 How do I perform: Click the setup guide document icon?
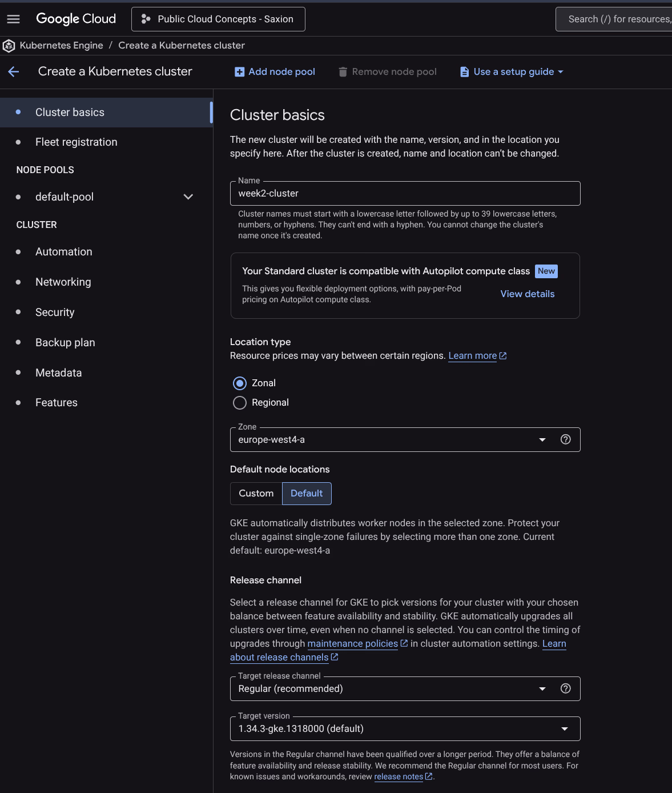point(465,72)
